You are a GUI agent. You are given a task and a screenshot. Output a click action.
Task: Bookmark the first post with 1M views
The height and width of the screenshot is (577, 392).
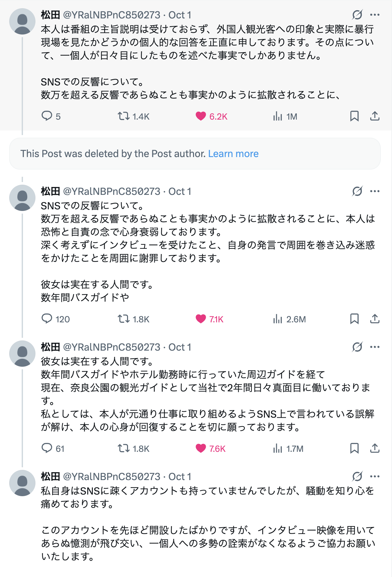tap(354, 116)
